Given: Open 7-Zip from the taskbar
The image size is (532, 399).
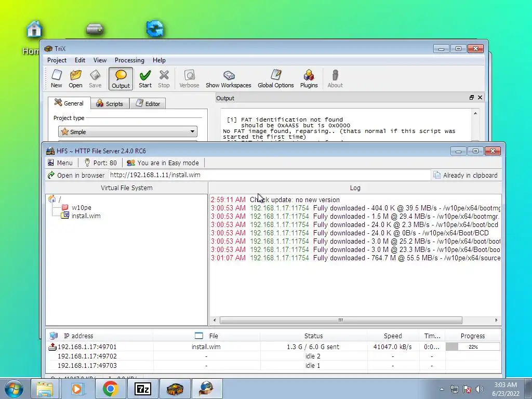Looking at the screenshot, I should (142, 389).
